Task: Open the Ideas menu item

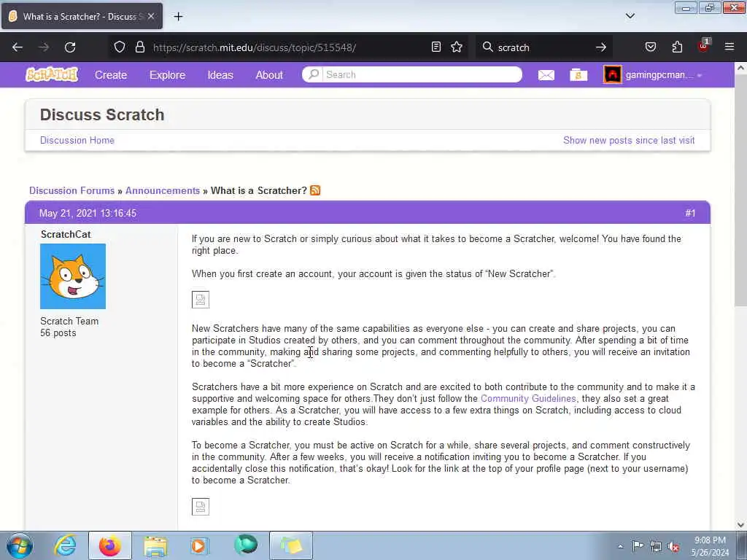Action: click(x=220, y=75)
